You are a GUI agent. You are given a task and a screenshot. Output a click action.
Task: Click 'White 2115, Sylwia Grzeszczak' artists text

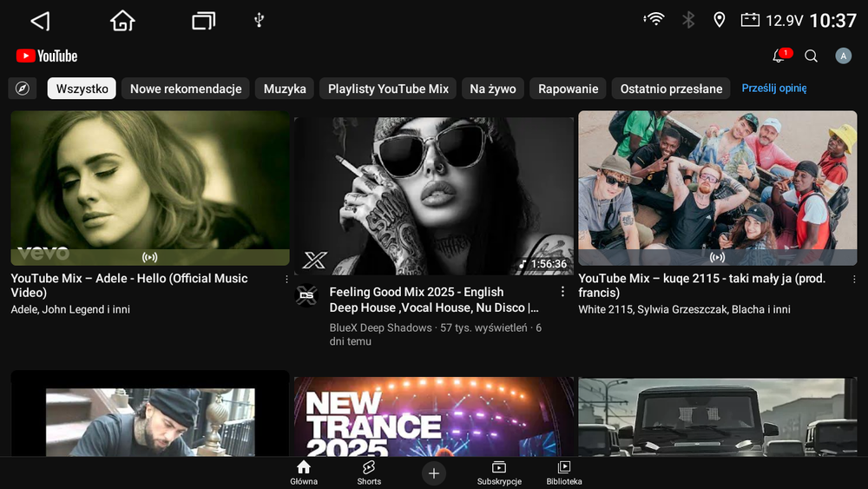[x=684, y=309]
